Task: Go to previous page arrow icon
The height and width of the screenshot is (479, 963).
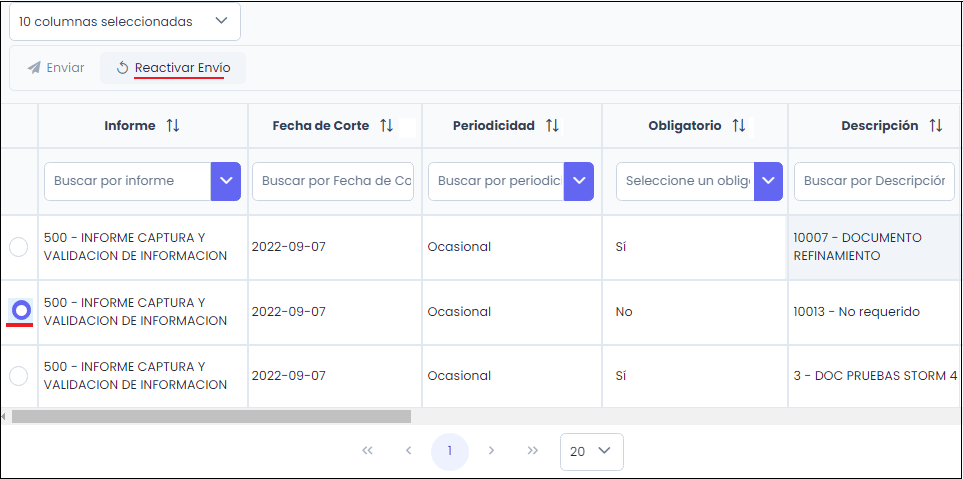Action: pyautogui.click(x=408, y=451)
